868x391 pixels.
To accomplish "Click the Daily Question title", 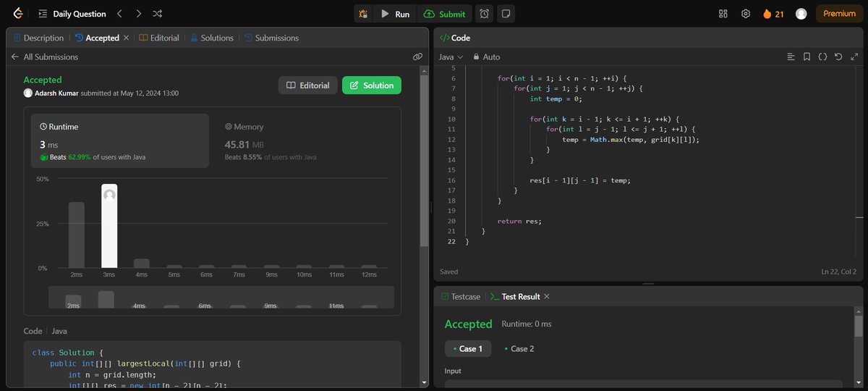I will point(80,14).
